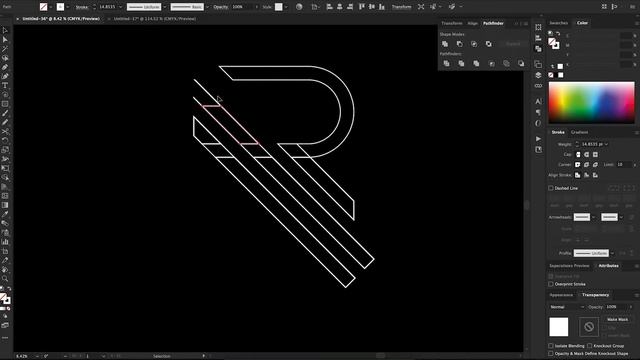Select the Eyedropper tool
The width and height of the screenshot is (640, 360).
(x=5, y=214)
